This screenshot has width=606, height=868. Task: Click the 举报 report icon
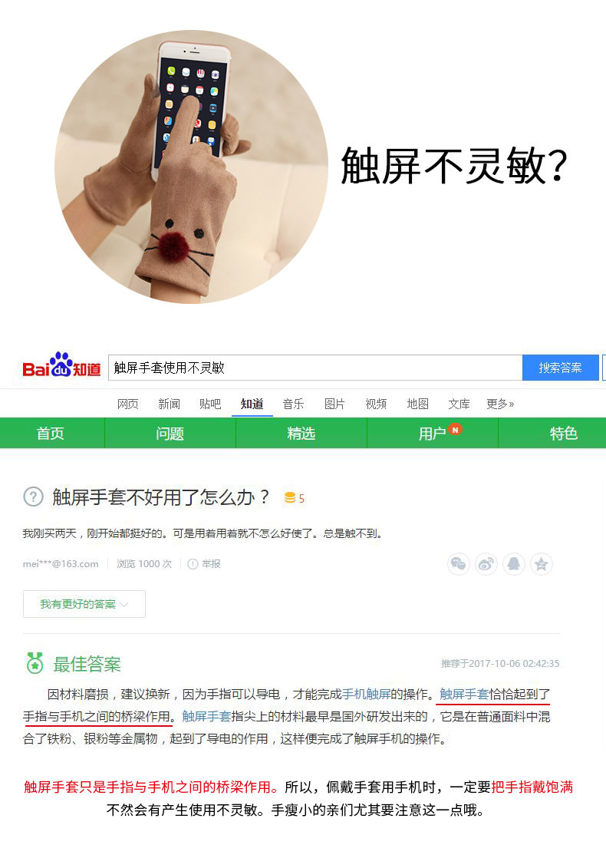[x=193, y=564]
